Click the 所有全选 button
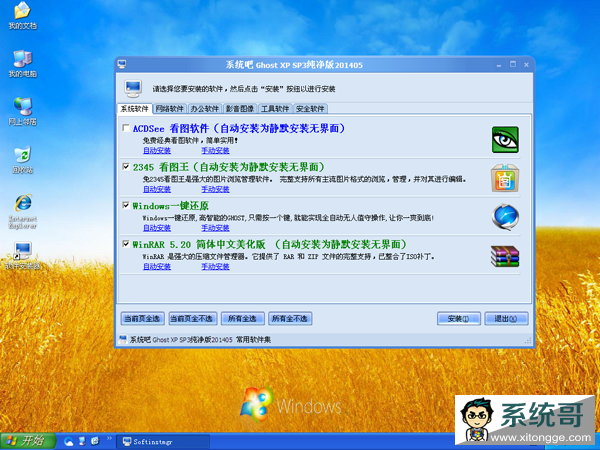This screenshot has width=600, height=450. pos(243,318)
